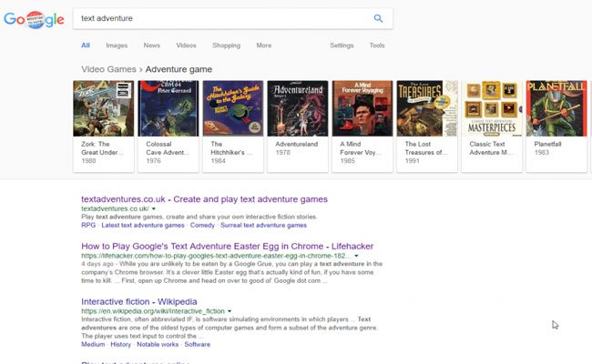Open the Classic Text Adventure Masterpieces cover
Image resolution: width=592 pixels, height=364 pixels.
point(492,108)
